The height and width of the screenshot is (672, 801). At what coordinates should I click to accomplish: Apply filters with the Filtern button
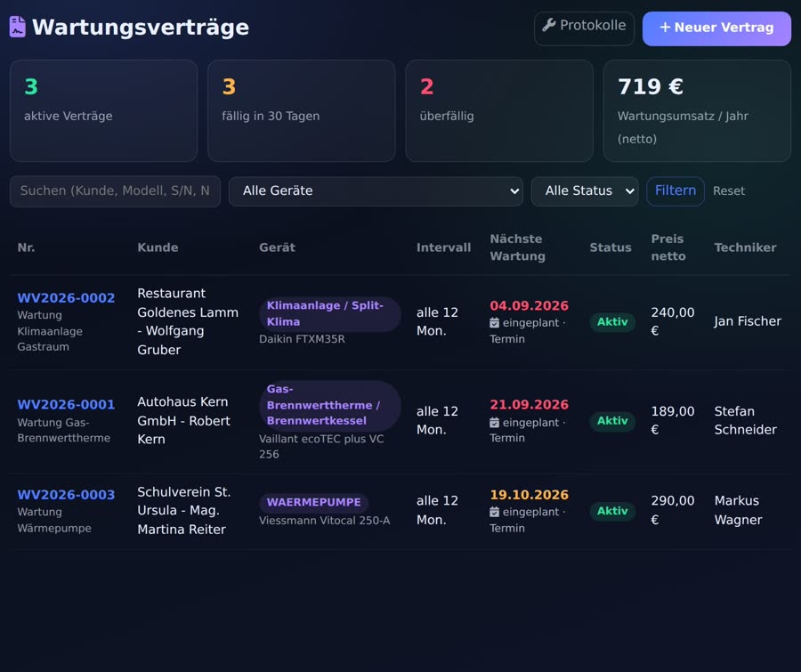pos(675,191)
